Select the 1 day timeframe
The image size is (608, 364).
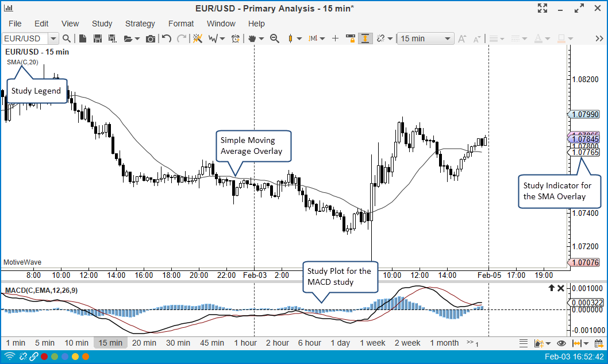click(x=340, y=343)
